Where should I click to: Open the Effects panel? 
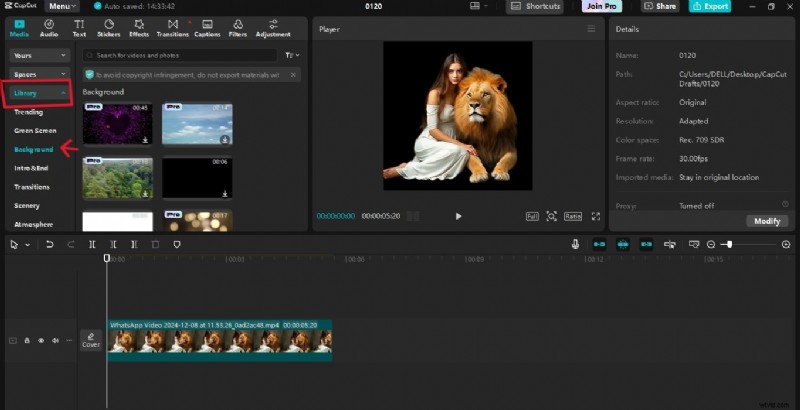click(x=138, y=28)
